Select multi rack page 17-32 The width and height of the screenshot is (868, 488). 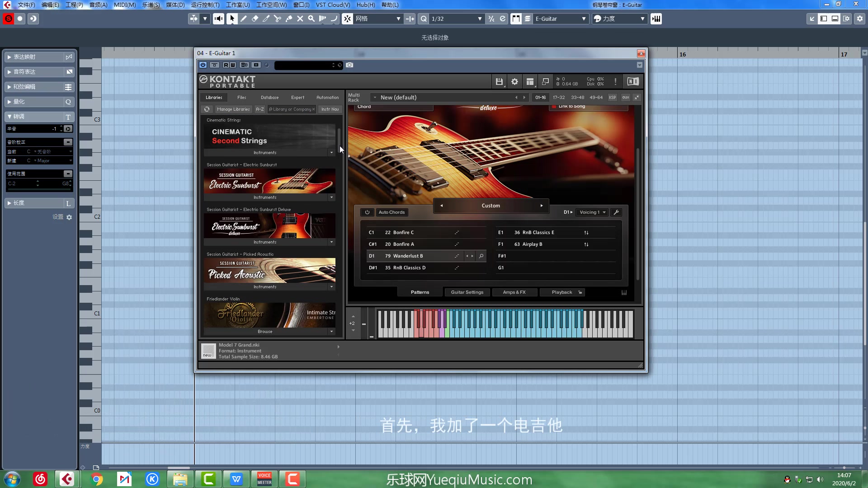pyautogui.click(x=559, y=98)
